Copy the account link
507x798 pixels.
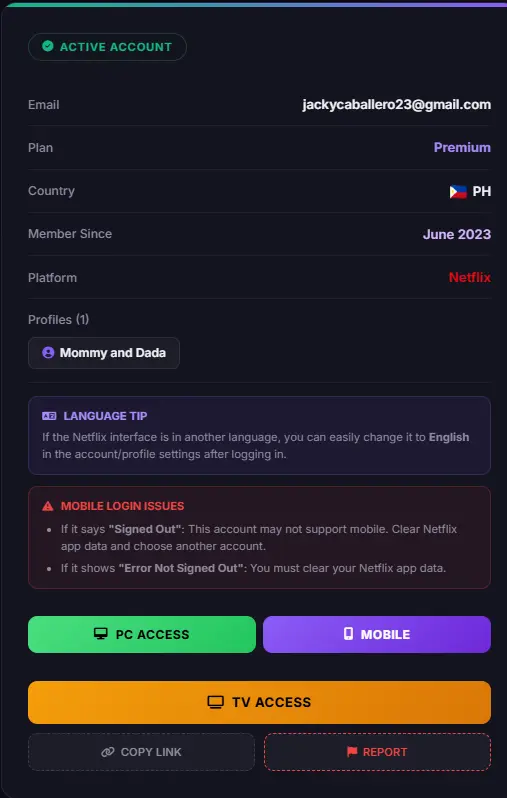[141, 752]
